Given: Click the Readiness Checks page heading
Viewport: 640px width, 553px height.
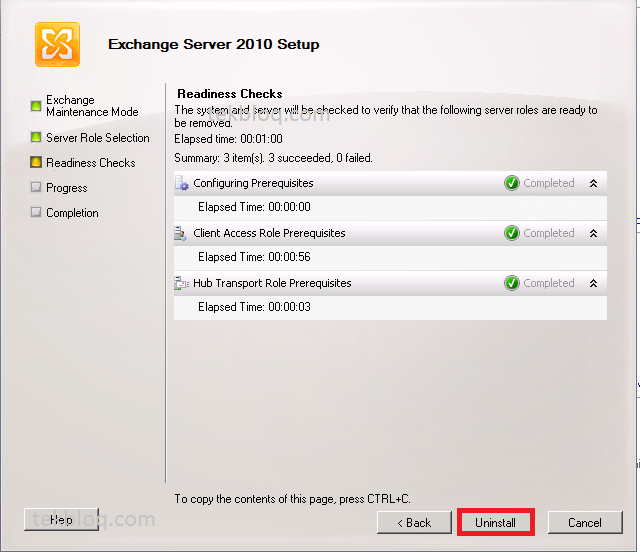Looking at the screenshot, I should point(229,94).
